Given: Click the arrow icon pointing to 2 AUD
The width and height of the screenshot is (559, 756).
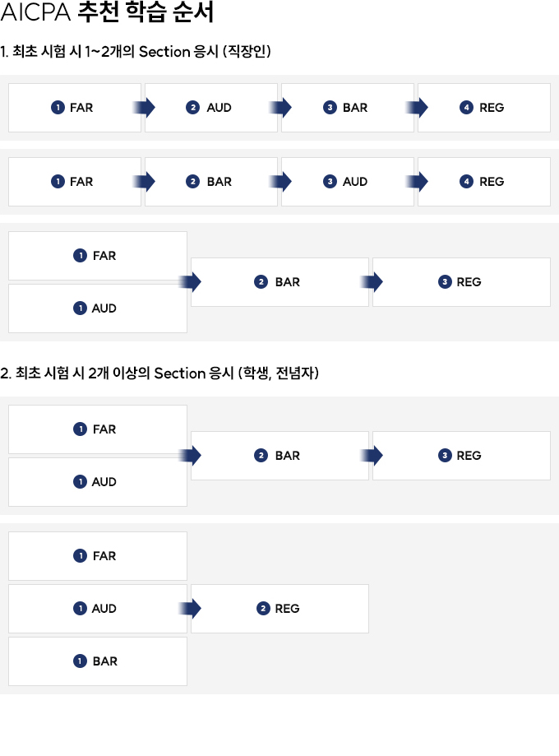Looking at the screenshot, I should (144, 108).
